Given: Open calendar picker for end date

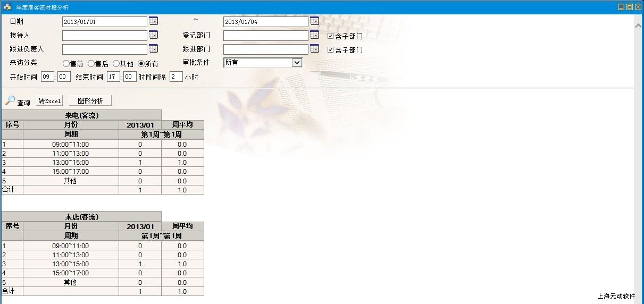Looking at the screenshot, I should tap(314, 21).
